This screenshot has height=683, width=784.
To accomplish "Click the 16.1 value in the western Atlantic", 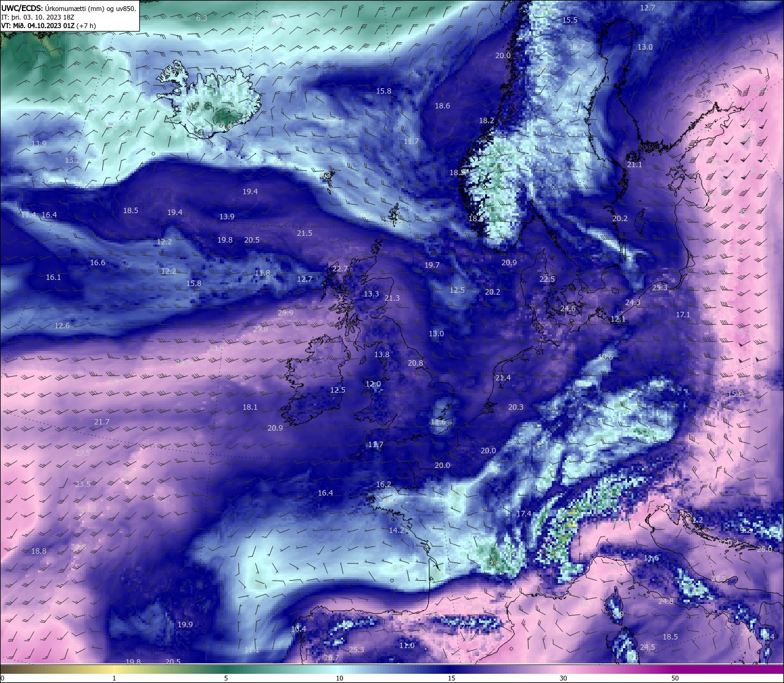I will (x=53, y=277).
